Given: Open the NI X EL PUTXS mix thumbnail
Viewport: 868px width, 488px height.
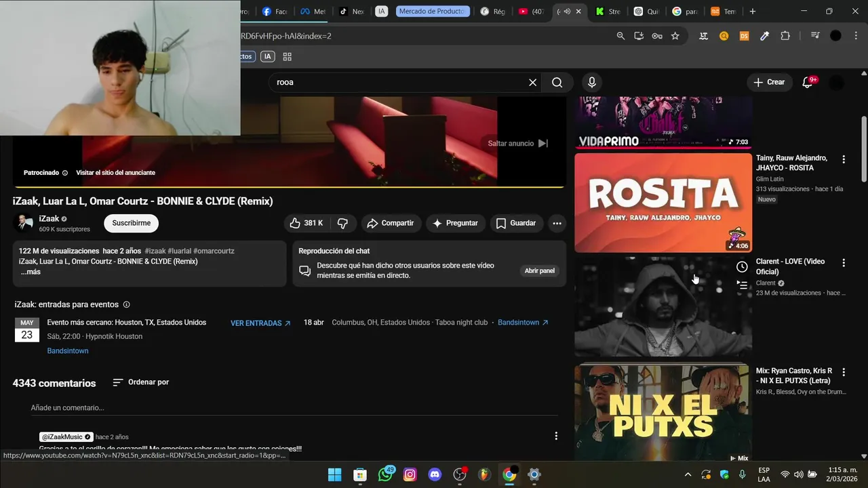Looking at the screenshot, I should (663, 413).
